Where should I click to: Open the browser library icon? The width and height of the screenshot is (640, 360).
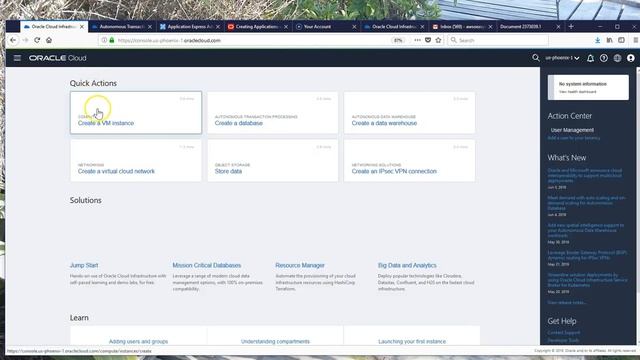pos(609,40)
